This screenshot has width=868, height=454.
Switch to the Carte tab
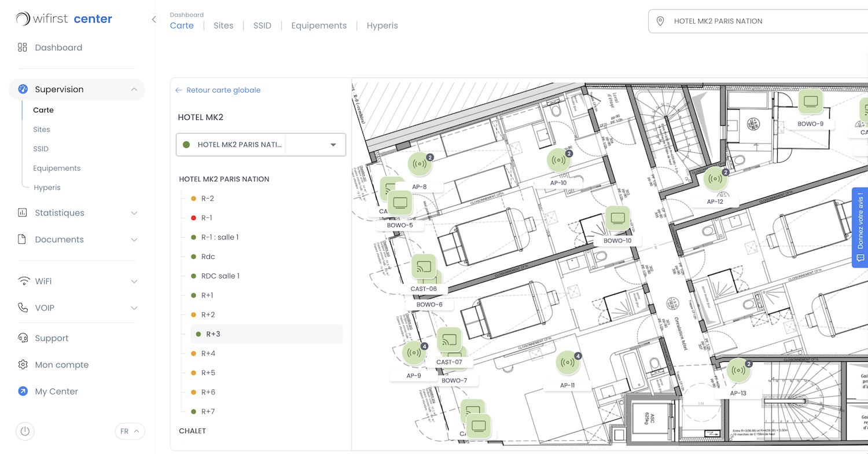182,25
